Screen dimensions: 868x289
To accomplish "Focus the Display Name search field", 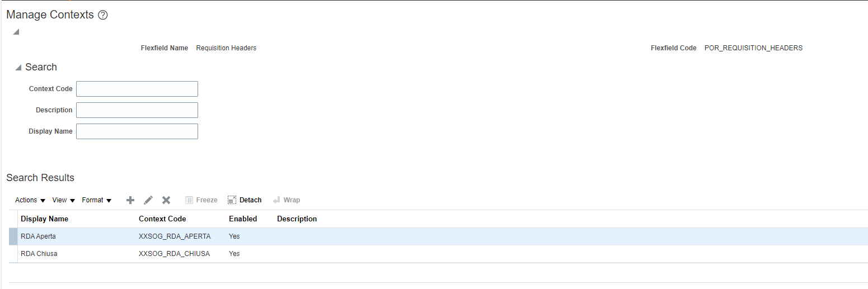I will pyautogui.click(x=137, y=131).
